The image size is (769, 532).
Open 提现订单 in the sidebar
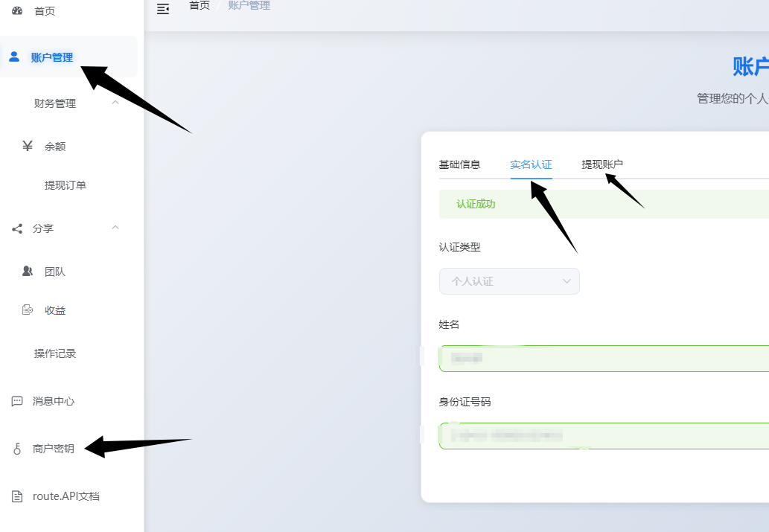[x=66, y=185]
